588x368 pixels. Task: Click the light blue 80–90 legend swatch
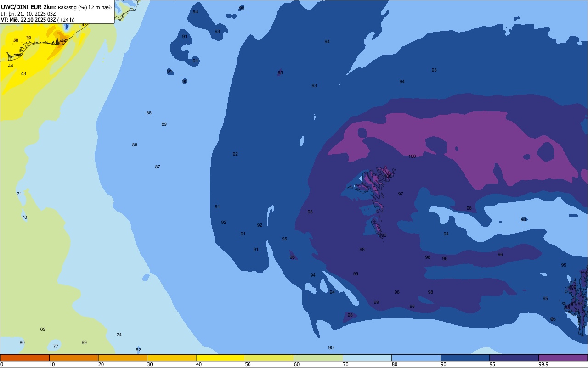pos(416,357)
